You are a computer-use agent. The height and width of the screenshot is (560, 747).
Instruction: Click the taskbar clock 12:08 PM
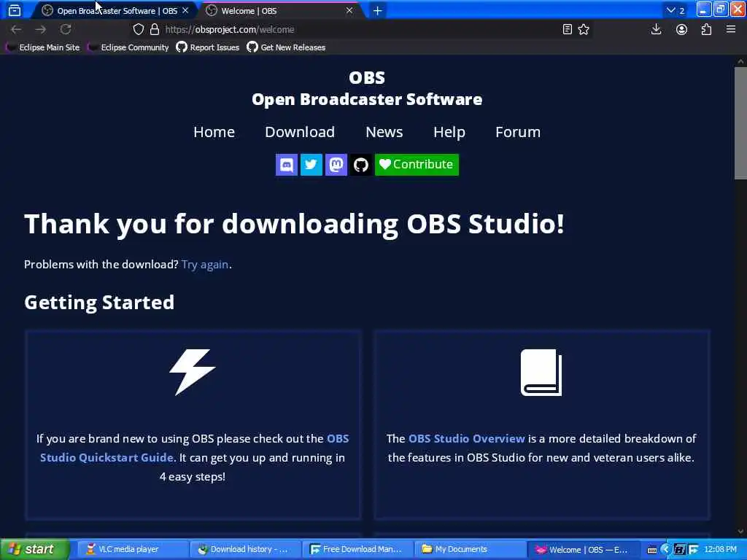(x=720, y=549)
